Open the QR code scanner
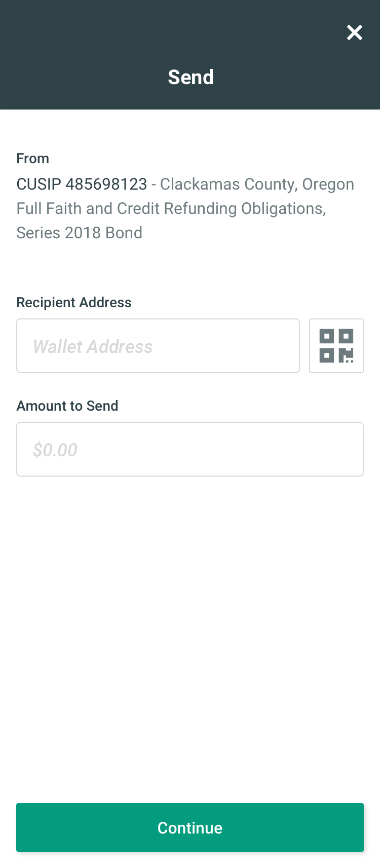This screenshot has width=380, height=868. 336,346
